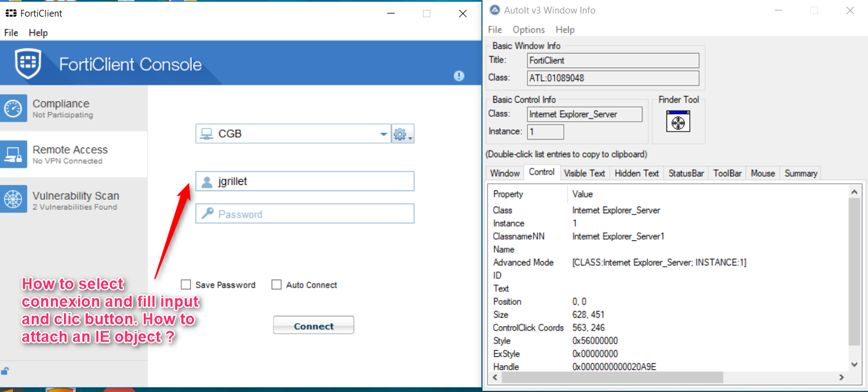Click the horizontal scrollbar right arrow

(842, 377)
